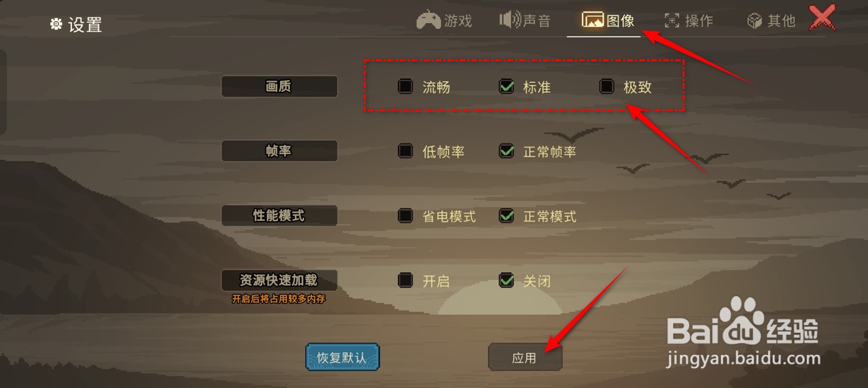The height and width of the screenshot is (388, 868).
Task: Enable 省电模式 performance checkbox
Action: (x=406, y=216)
